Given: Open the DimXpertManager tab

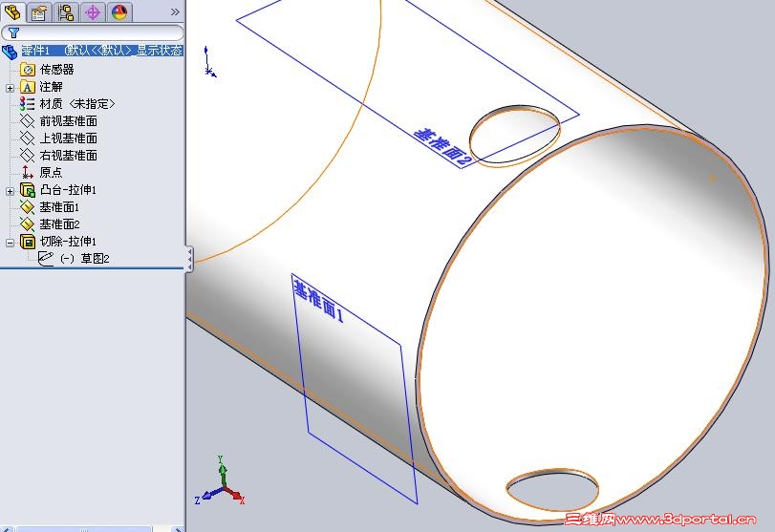Looking at the screenshot, I should pos(93,12).
